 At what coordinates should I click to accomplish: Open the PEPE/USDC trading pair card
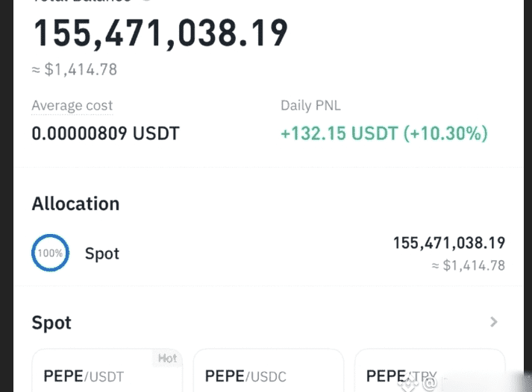(269, 370)
